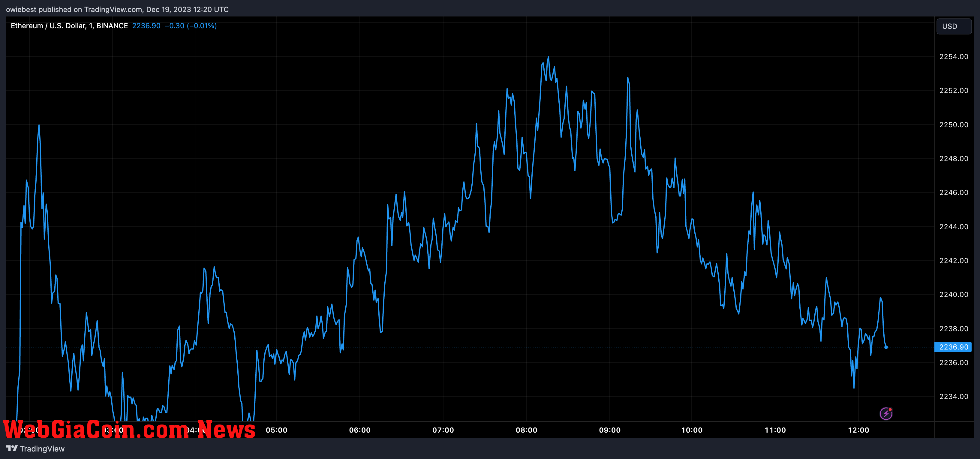Image resolution: width=980 pixels, height=459 pixels.
Task: Click the 11:00 time axis label
Action: tap(775, 430)
